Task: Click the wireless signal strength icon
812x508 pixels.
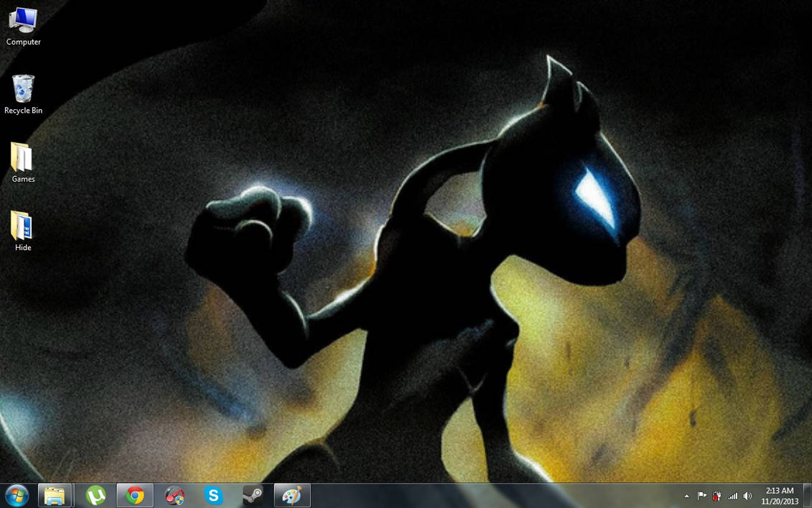Action: point(732,496)
